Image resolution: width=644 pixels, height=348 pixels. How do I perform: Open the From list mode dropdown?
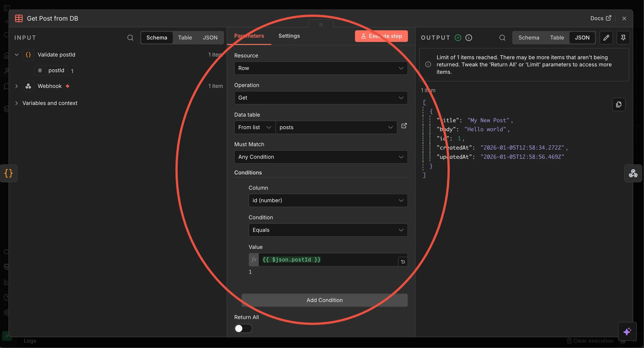click(x=255, y=127)
